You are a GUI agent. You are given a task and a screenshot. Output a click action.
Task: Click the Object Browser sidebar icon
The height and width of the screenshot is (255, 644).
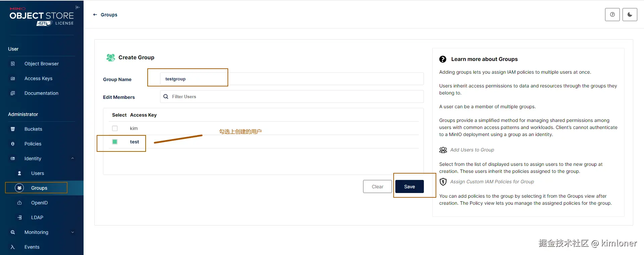point(13,64)
